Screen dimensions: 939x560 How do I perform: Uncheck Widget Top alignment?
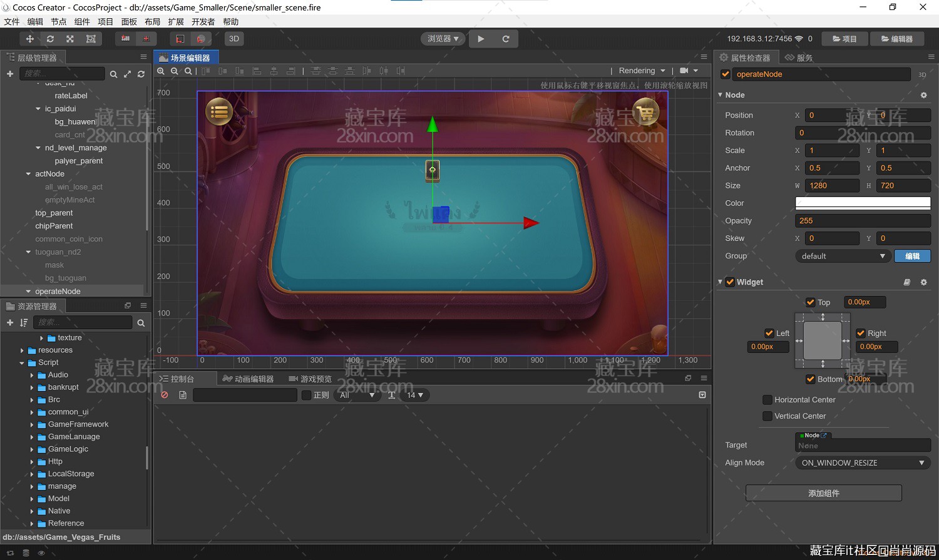811,302
